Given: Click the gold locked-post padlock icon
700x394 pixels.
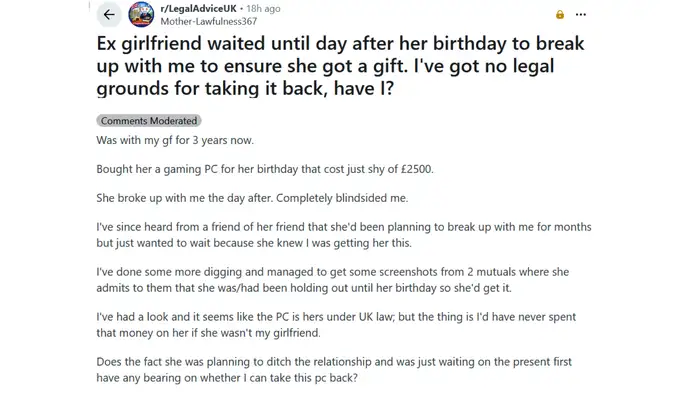Looking at the screenshot, I should [x=560, y=15].
